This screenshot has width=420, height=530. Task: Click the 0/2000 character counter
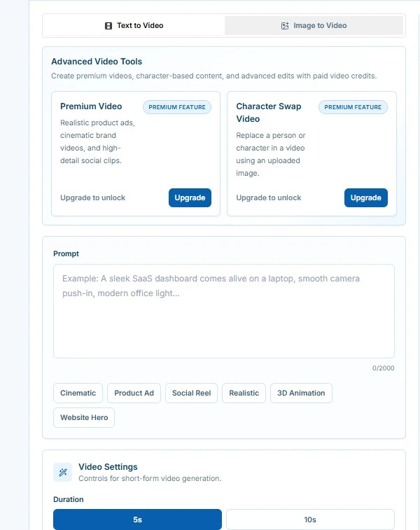coord(383,368)
